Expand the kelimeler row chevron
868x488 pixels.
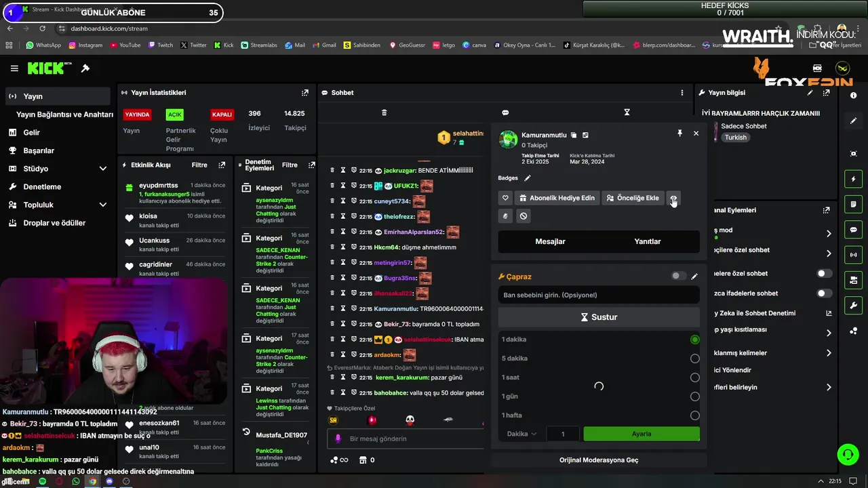(x=829, y=353)
